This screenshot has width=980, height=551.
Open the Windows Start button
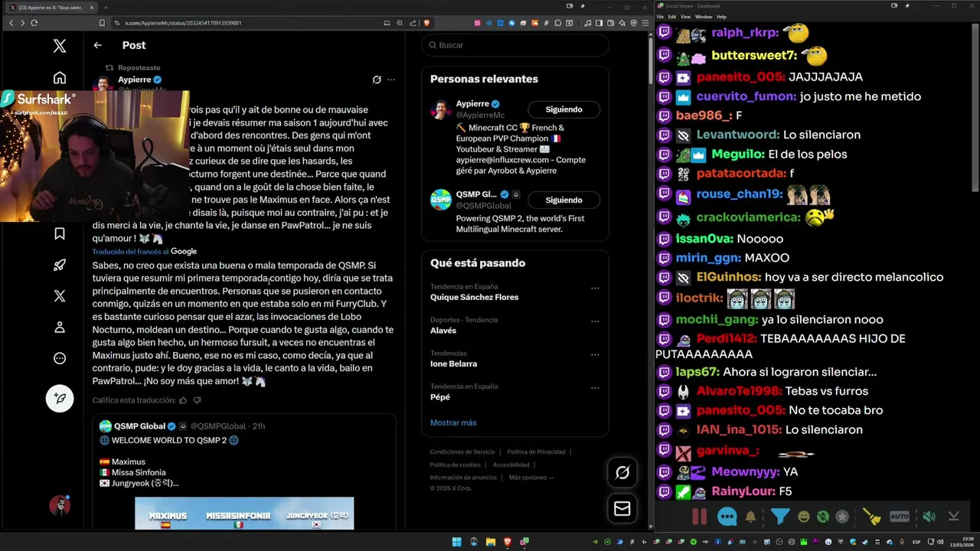point(457,542)
